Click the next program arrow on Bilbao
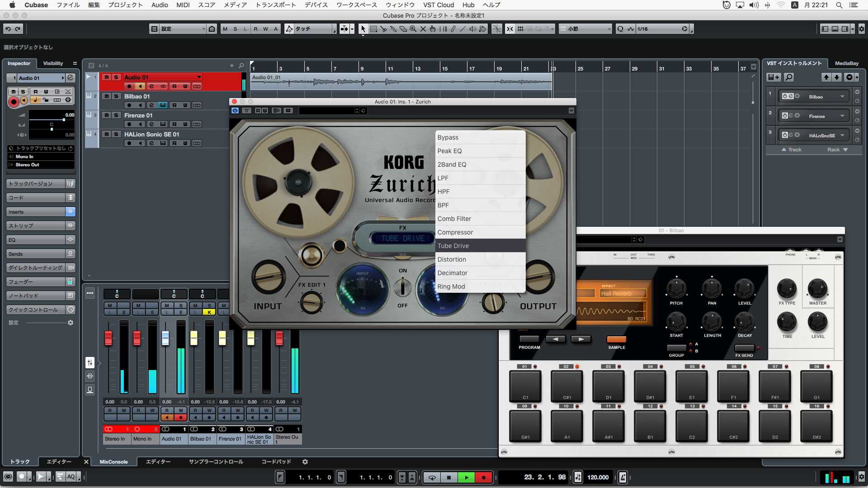868x488 pixels. click(x=581, y=339)
